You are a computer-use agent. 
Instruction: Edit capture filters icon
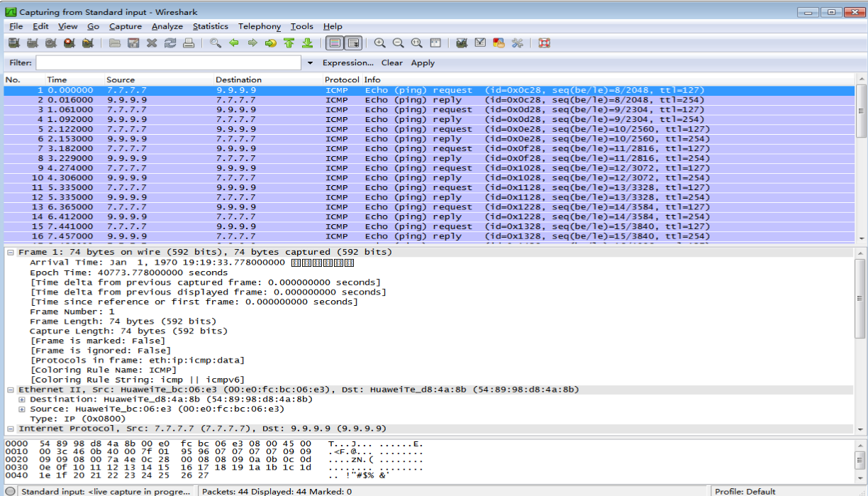click(x=462, y=43)
